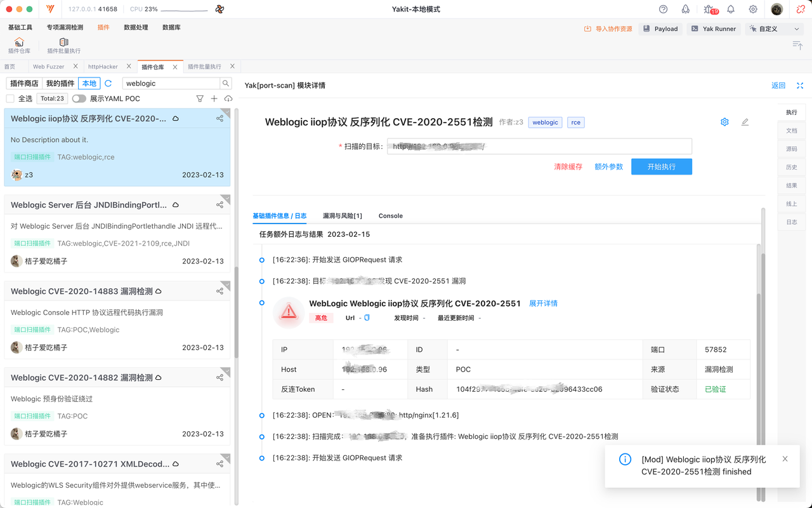Click the cloud upload icon

pos(228,98)
